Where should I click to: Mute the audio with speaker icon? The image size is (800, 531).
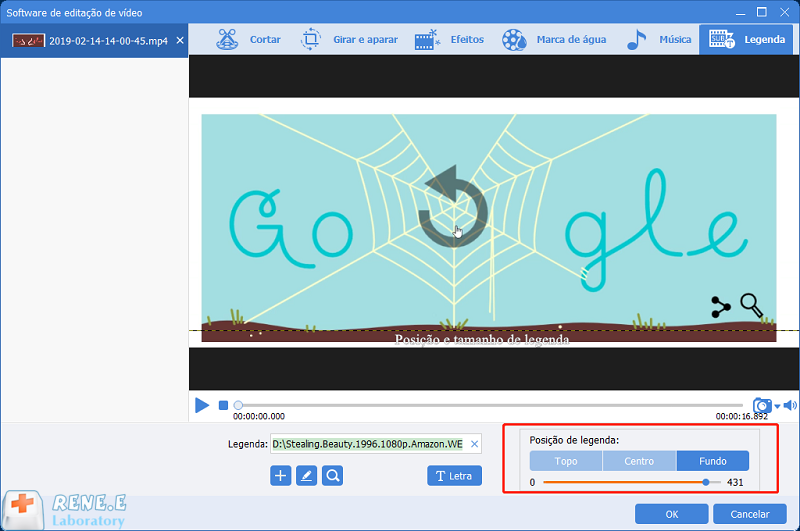(x=790, y=406)
